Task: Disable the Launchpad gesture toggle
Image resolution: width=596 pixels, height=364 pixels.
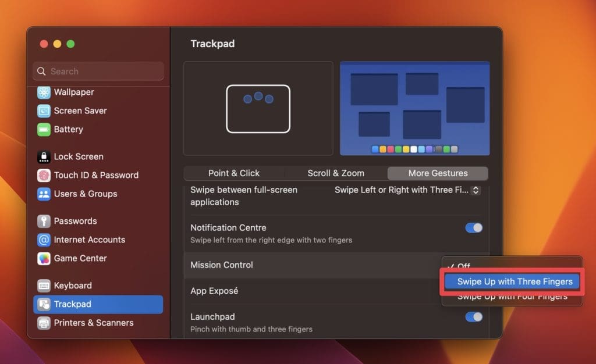Action: pos(474,317)
